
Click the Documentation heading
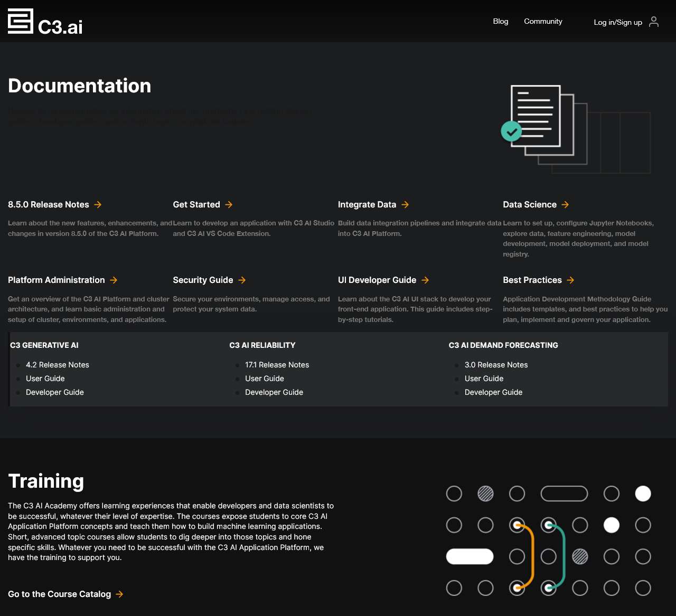[80, 86]
